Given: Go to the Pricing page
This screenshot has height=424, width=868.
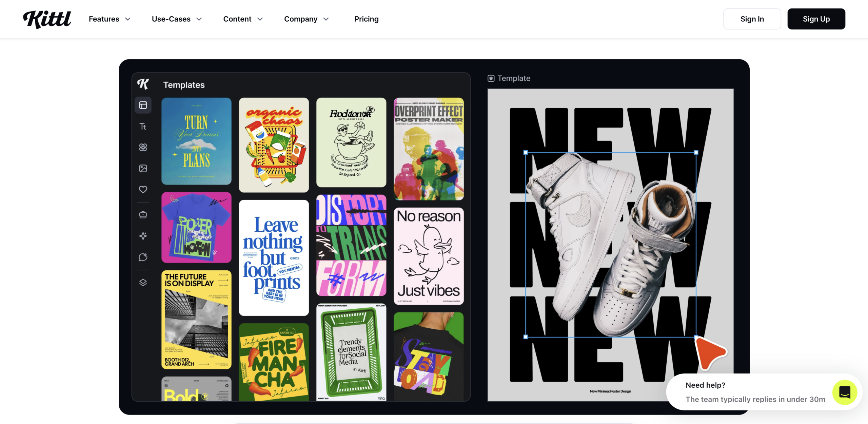Looking at the screenshot, I should pyautogui.click(x=366, y=19).
